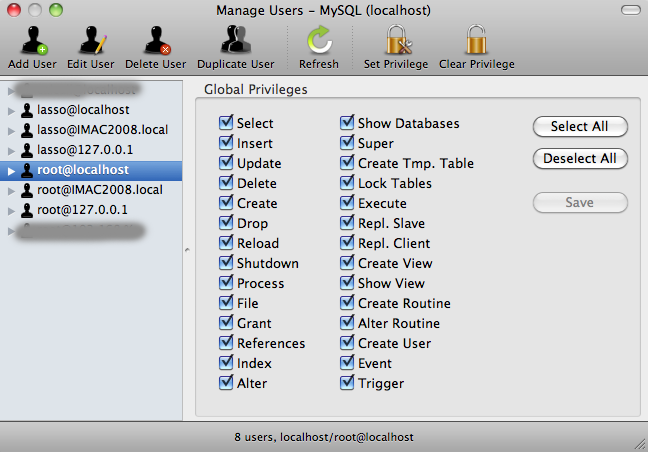Toggle the Insert privilege checkbox
The width and height of the screenshot is (648, 452).
pyautogui.click(x=226, y=143)
